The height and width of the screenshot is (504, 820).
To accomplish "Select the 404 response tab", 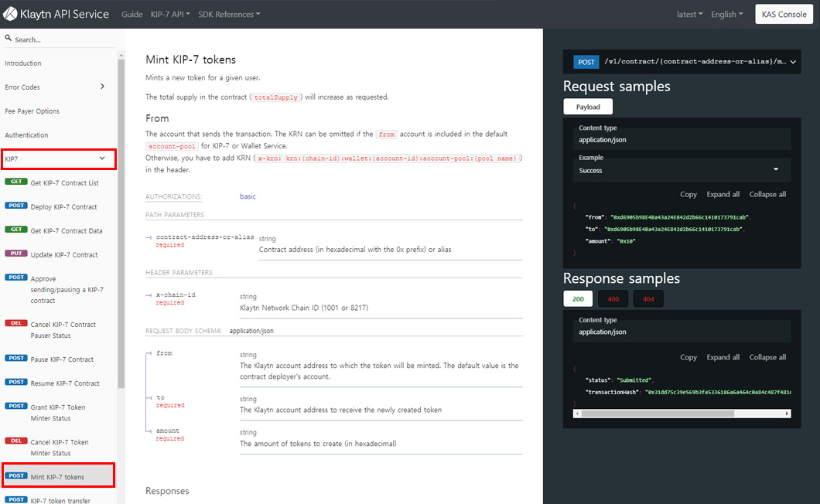I will pyautogui.click(x=648, y=299).
